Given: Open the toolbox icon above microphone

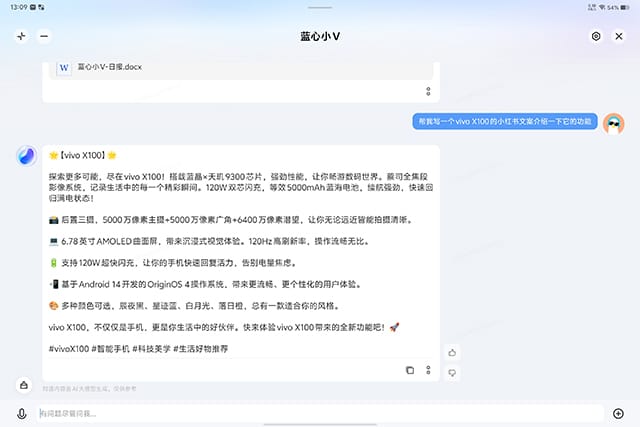Looking at the screenshot, I should (x=21, y=385).
